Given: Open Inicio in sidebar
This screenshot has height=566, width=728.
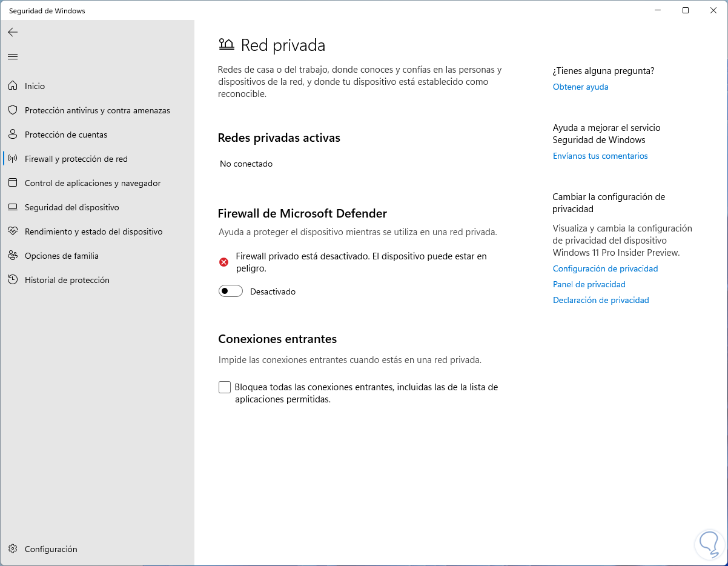Looking at the screenshot, I should (97, 86).
